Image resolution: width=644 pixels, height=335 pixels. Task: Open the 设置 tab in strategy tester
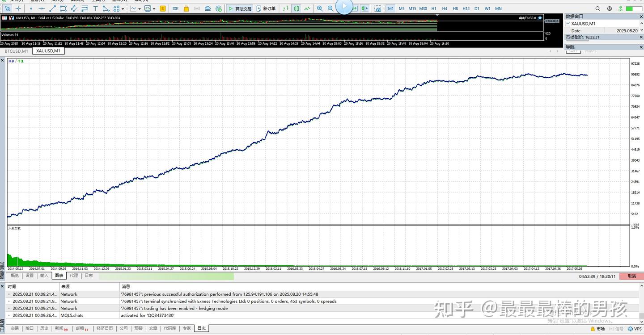30,276
